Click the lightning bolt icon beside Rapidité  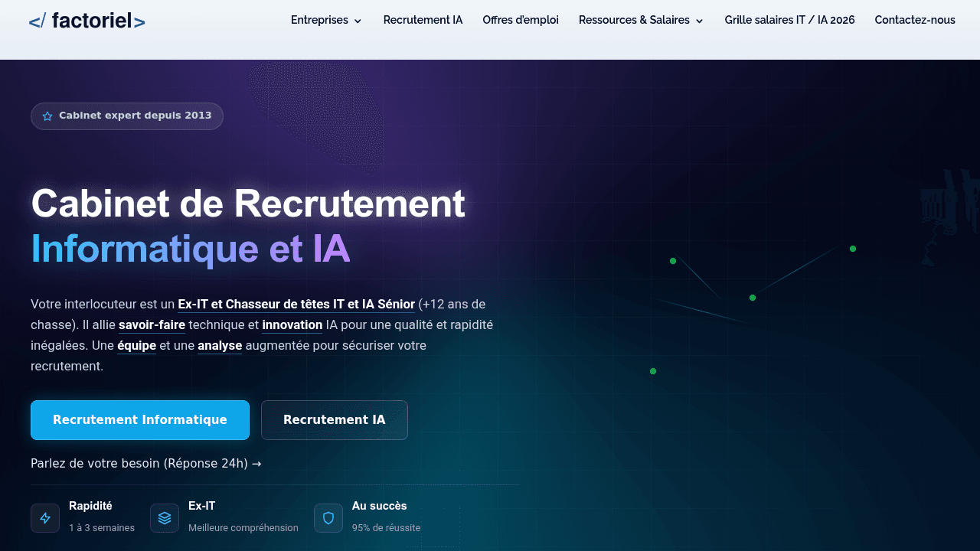[45, 518]
